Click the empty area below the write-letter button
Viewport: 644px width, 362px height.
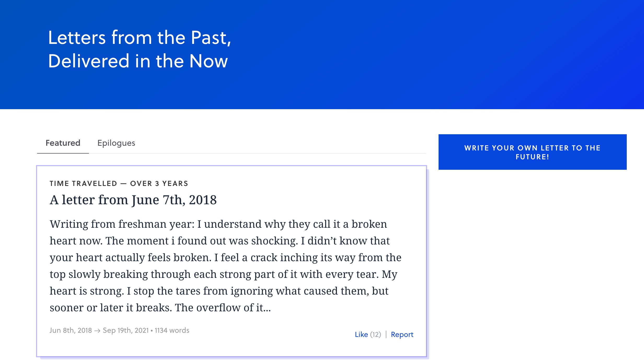(532, 248)
